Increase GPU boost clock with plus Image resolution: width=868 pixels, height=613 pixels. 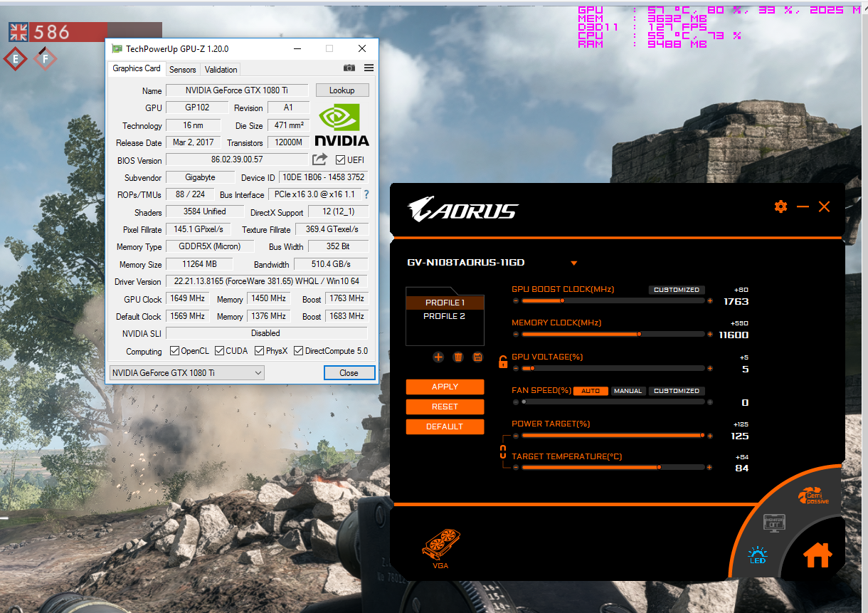coord(709,301)
